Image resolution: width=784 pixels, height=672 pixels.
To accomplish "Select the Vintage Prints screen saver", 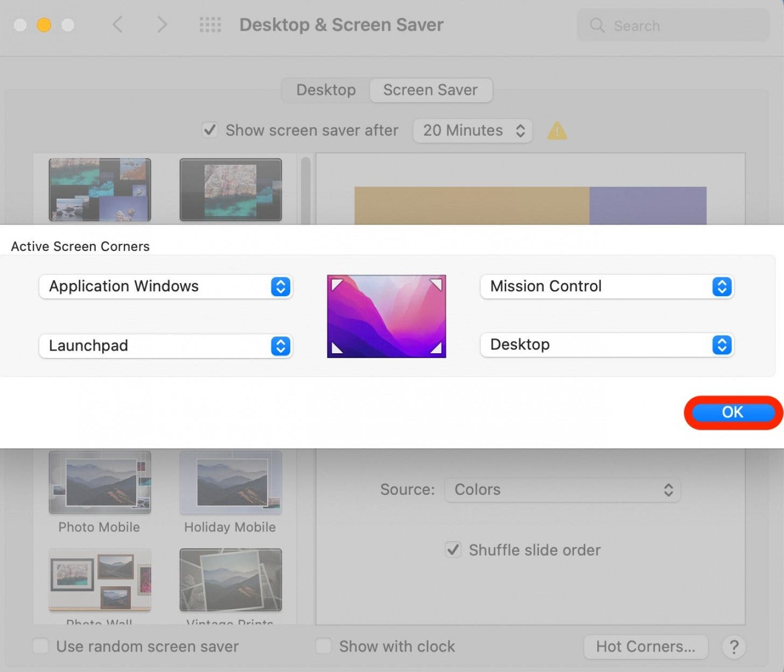I will tap(230, 580).
